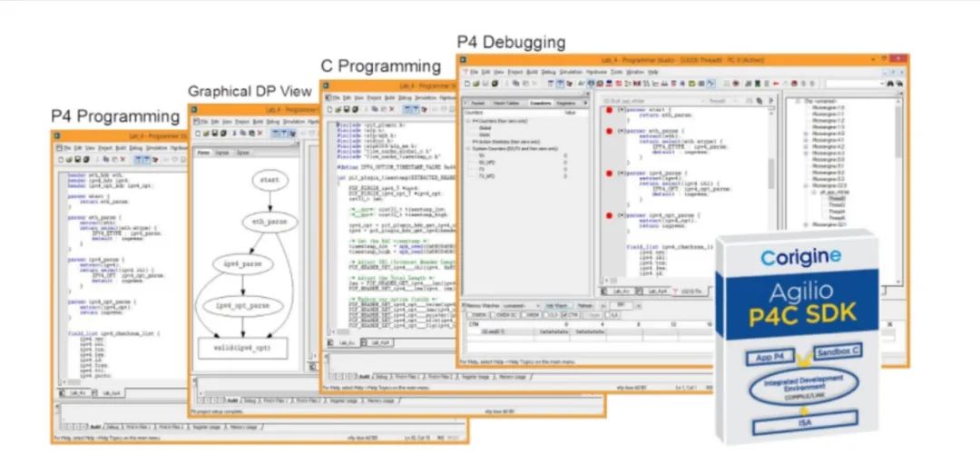
Task: Click the binoculars Find icon in P4 Debugging toolbar
Action: click(890, 84)
